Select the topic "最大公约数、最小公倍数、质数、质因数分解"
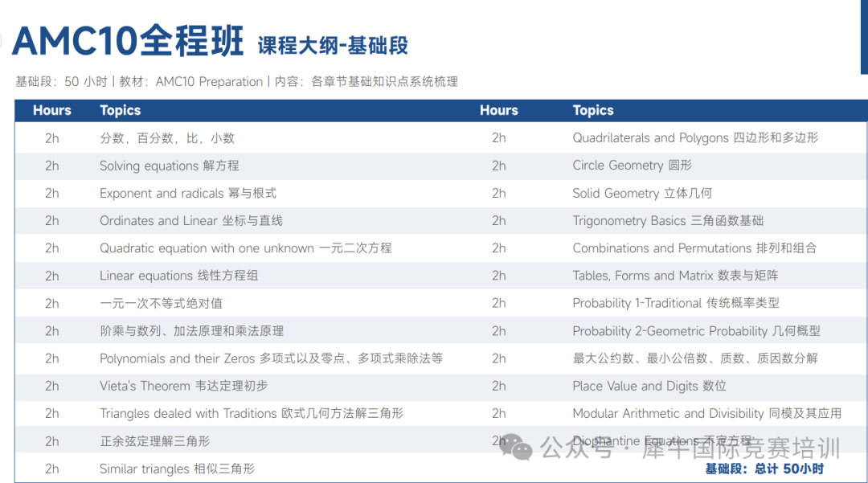 [x=695, y=358]
